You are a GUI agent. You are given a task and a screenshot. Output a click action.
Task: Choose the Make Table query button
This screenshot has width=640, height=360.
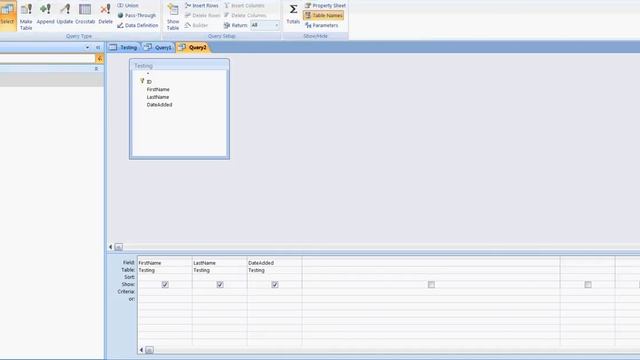click(26, 16)
